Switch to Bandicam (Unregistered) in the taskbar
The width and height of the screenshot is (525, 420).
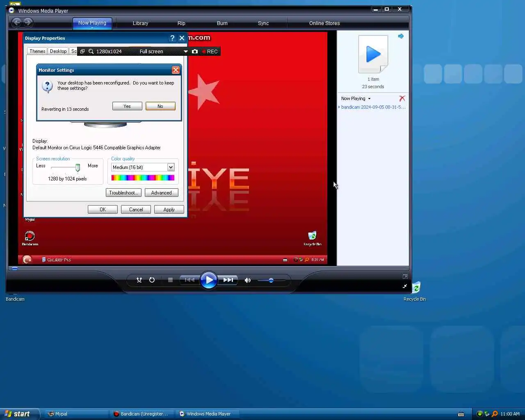[x=142, y=414]
